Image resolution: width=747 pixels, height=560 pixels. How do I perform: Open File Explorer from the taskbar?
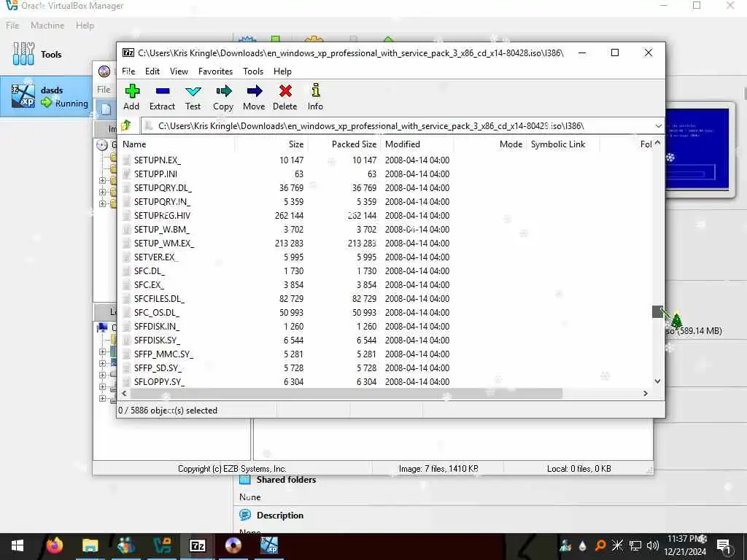click(x=90, y=545)
